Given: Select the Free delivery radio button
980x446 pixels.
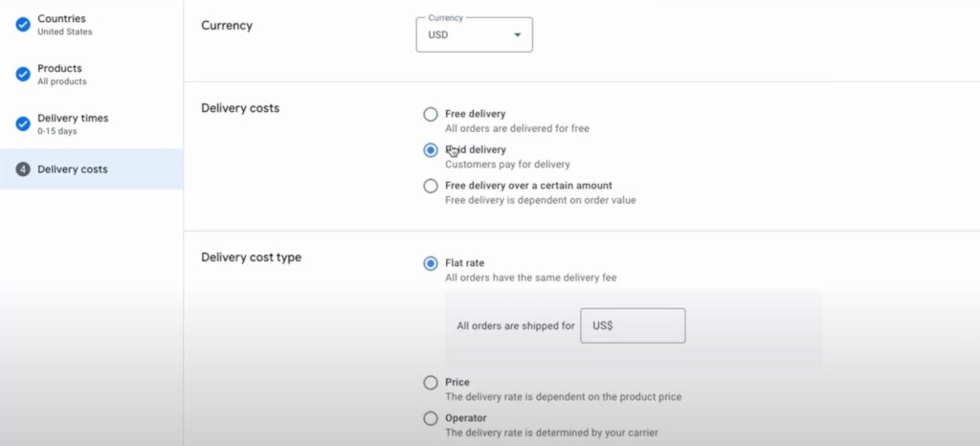Looking at the screenshot, I should [x=431, y=114].
